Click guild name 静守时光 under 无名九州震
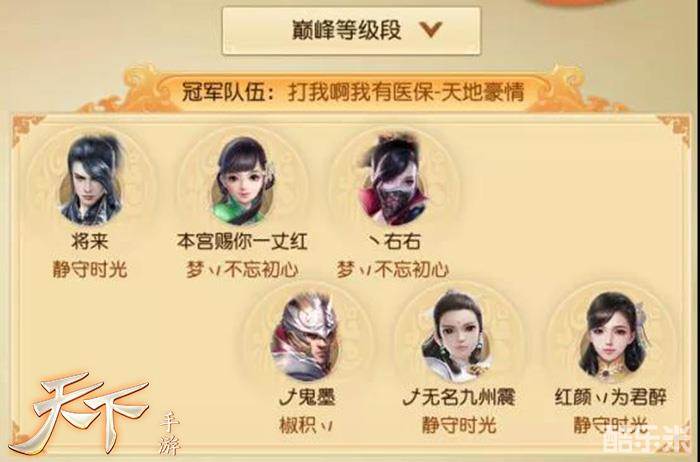 [x=459, y=424]
